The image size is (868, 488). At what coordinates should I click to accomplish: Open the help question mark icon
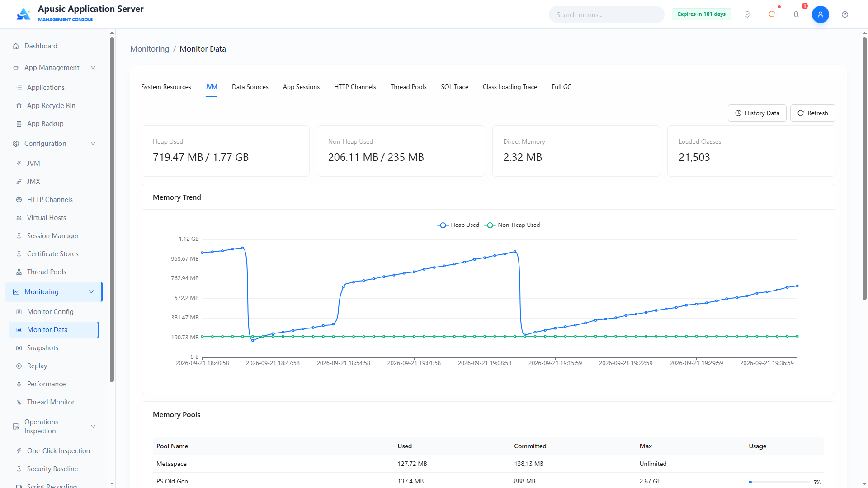point(845,14)
